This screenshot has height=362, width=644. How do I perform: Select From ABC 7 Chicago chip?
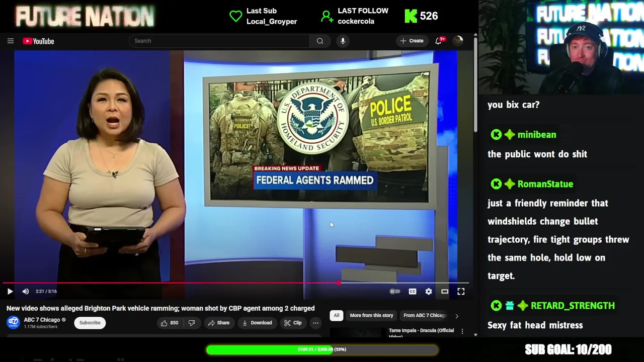click(425, 315)
